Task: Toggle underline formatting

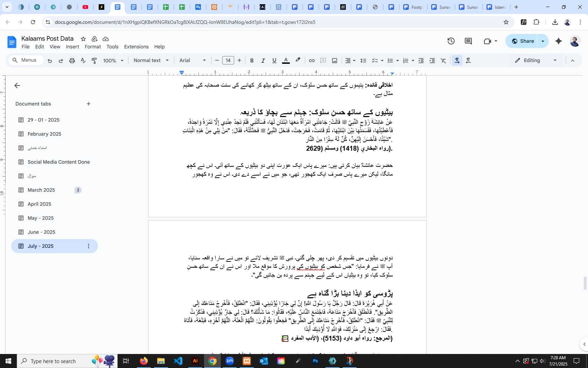Action: pyautogui.click(x=274, y=61)
